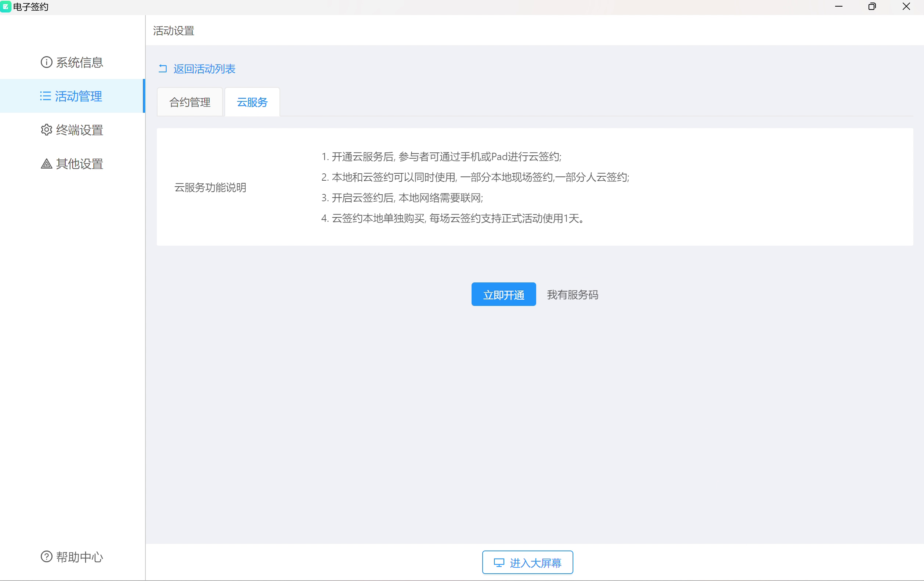
Task: Open 帮助中心 at sidebar bottom
Action: click(79, 557)
